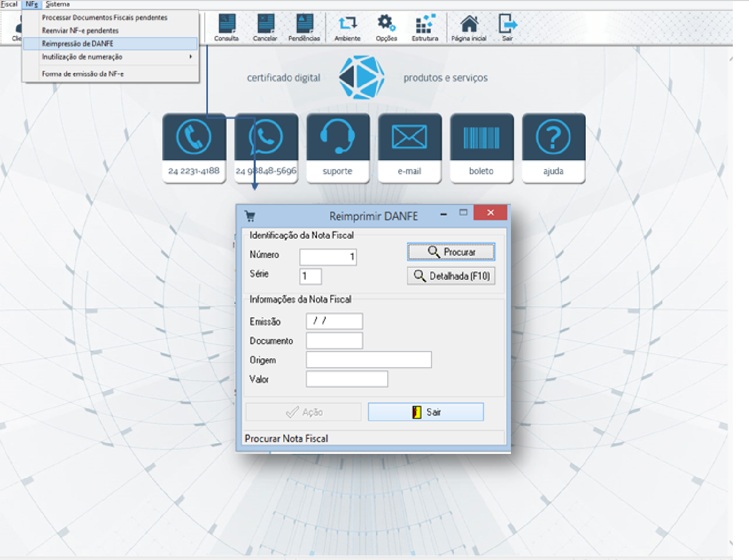
Task: Focus the Número input field
Action: (328, 257)
